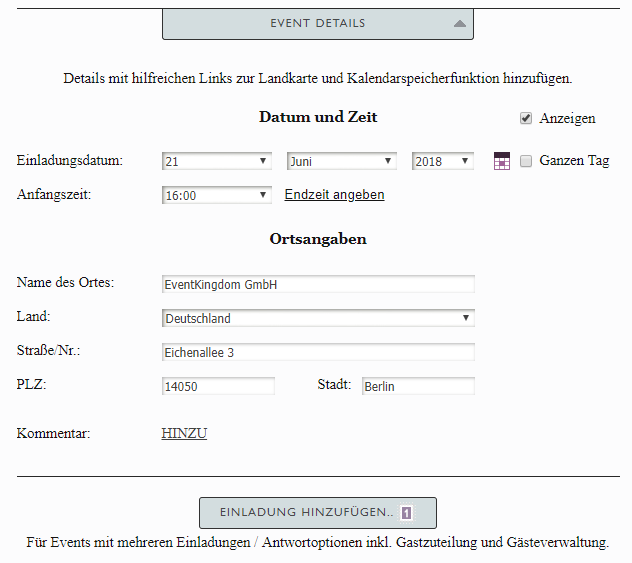
Task: Click the collapse triangle in Event Details header
Action: (459, 23)
